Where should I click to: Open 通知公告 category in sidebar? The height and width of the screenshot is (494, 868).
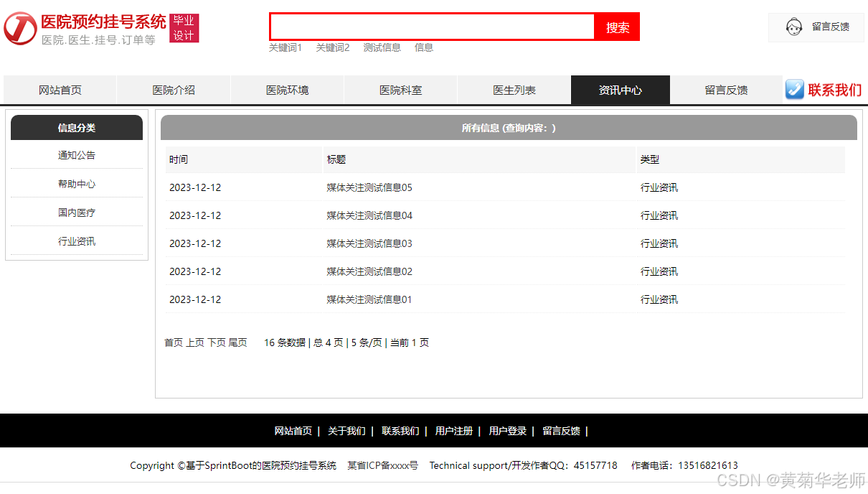point(77,155)
